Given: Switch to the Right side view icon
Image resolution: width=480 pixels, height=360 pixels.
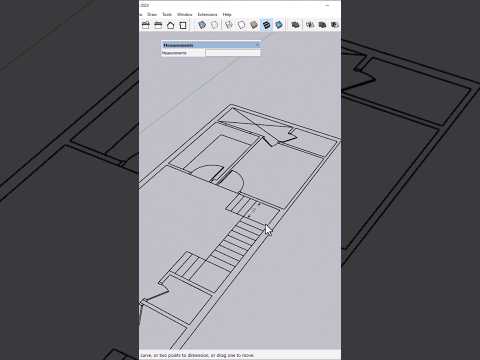Looking at the screenshot, I should (x=158, y=25).
